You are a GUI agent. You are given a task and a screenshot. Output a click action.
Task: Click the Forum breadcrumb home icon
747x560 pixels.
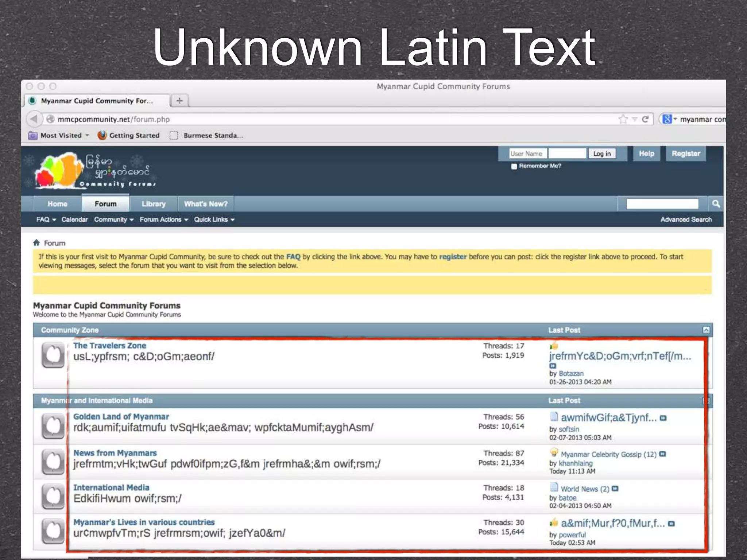click(x=36, y=243)
